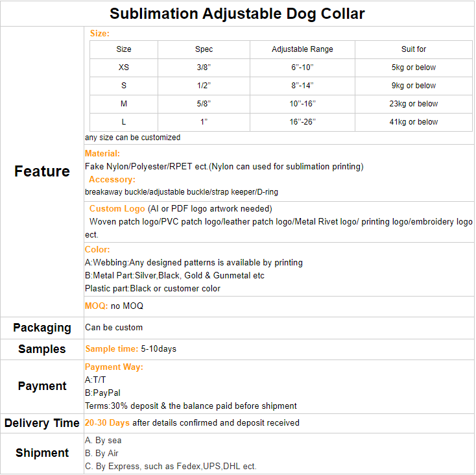
Task: Click the Sample time label
Action: [x=112, y=349]
